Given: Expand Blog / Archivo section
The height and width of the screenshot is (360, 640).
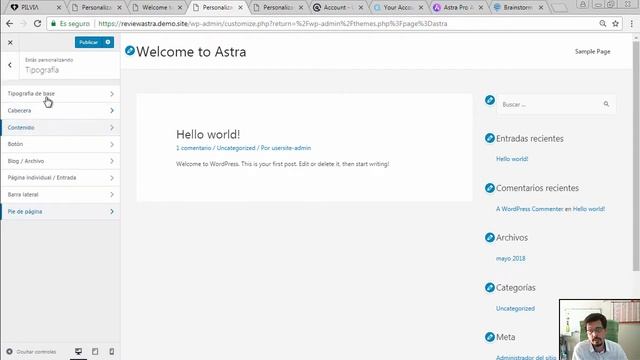Looking at the screenshot, I should tap(61, 161).
